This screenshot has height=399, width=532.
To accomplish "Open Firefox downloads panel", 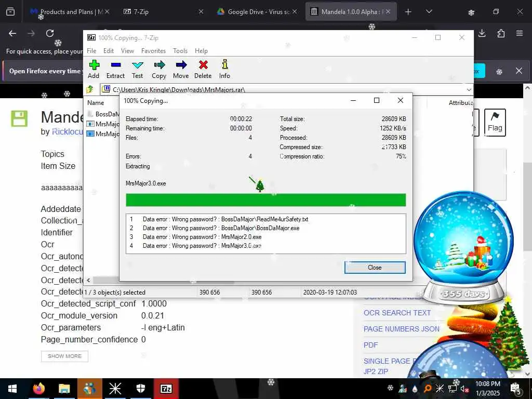I will (x=482, y=33).
